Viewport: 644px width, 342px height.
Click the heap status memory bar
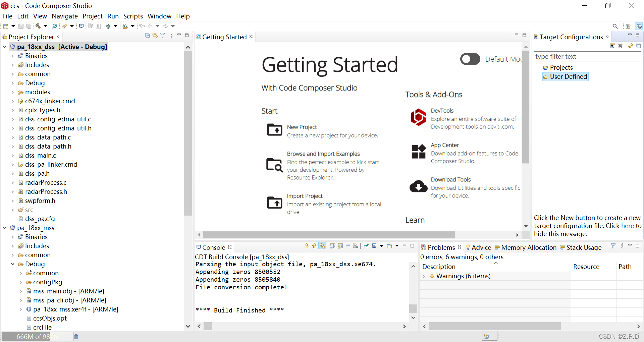(x=38, y=337)
